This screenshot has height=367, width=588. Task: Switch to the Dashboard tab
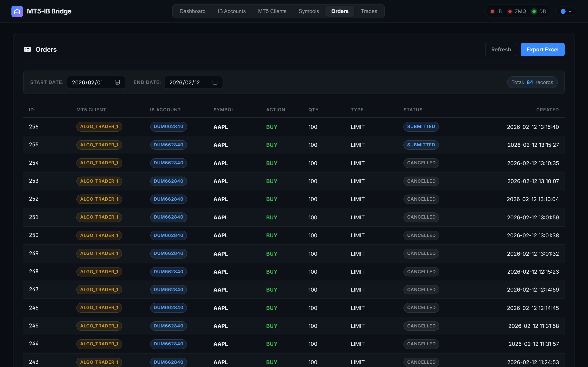point(192,11)
